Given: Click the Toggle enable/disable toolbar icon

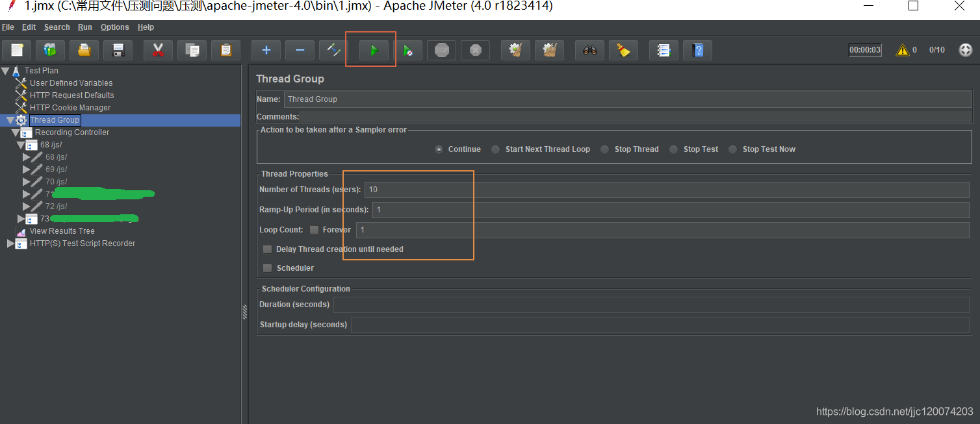Looking at the screenshot, I should (x=333, y=50).
